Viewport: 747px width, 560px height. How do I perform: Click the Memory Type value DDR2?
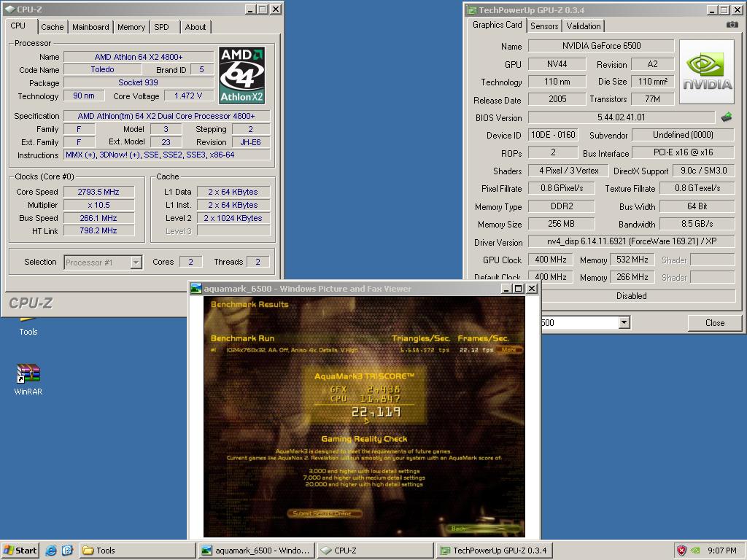coord(562,206)
